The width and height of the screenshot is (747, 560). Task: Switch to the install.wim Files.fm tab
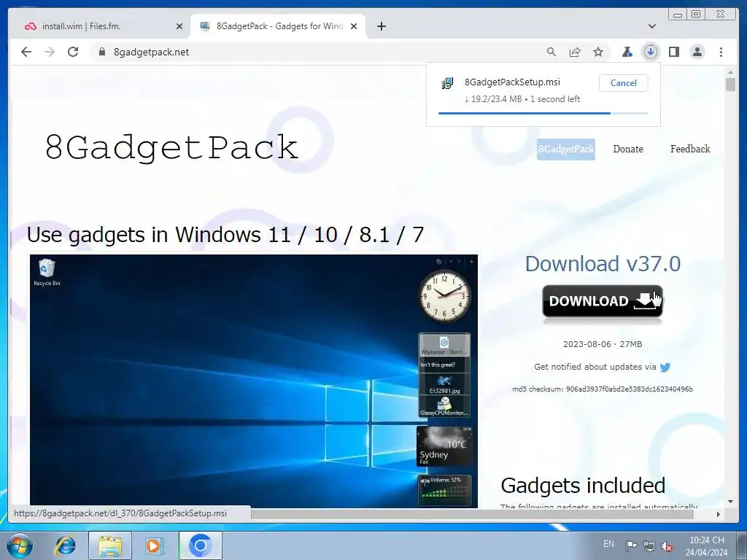(100, 26)
